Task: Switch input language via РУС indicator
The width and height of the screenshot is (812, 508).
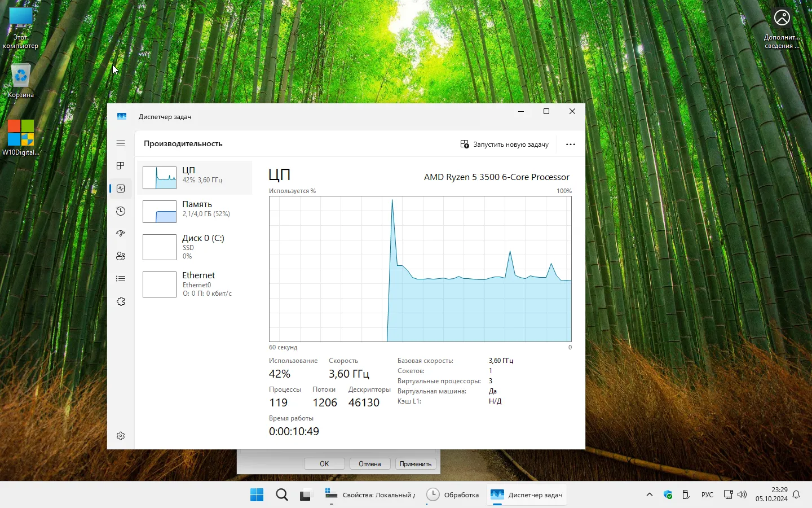Action: [x=707, y=495]
